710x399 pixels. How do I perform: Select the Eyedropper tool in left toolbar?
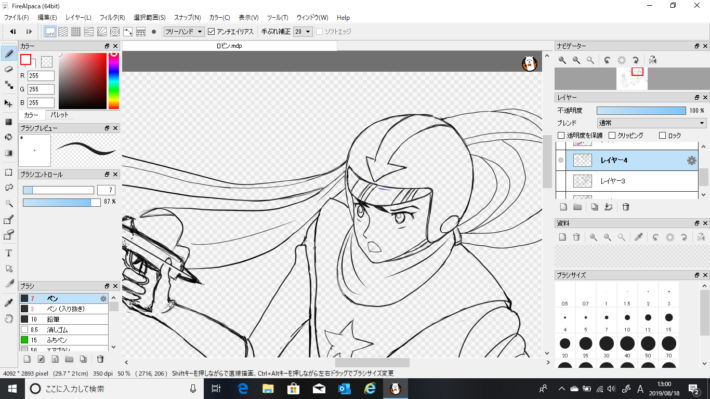(9, 303)
